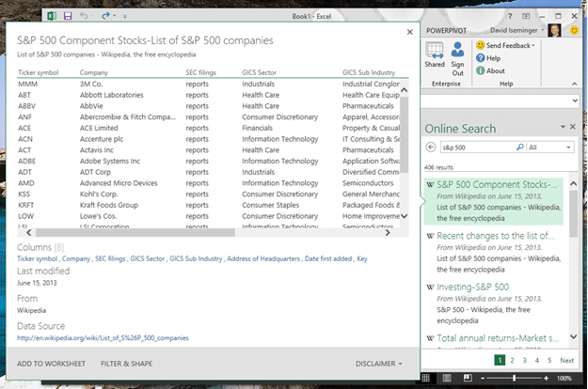Open the Recent changes to the list result
The image size is (588, 389).
tap(494, 253)
